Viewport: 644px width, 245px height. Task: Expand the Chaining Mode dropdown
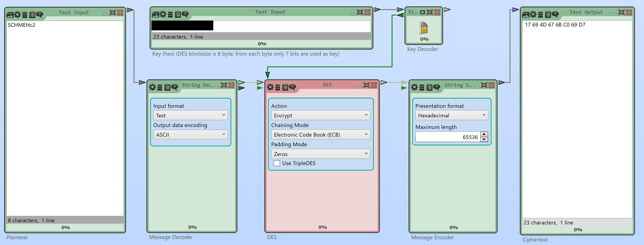click(x=320, y=135)
